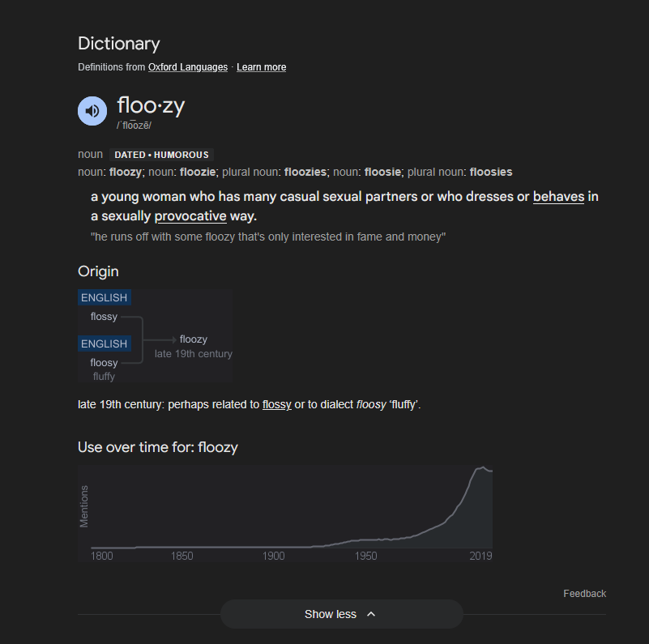Click the underlined 'flossy' in the origin sentence

tap(276, 404)
